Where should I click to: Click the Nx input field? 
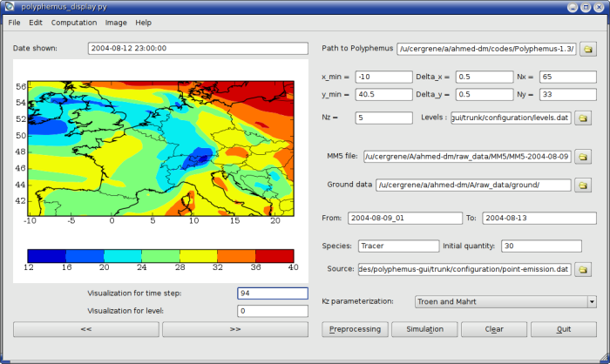coord(568,77)
